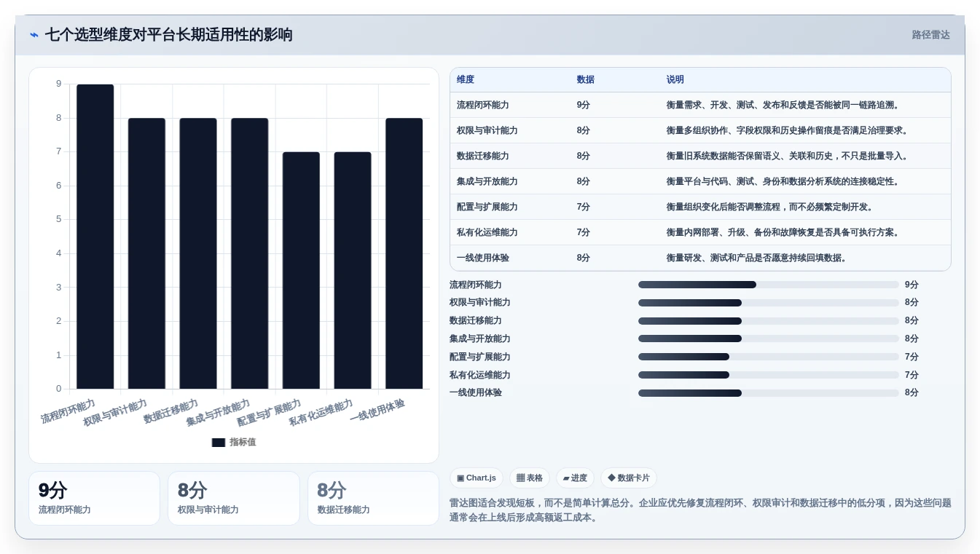
Task: Open the 9分 流程闭环能力 summary card
Action: point(94,498)
